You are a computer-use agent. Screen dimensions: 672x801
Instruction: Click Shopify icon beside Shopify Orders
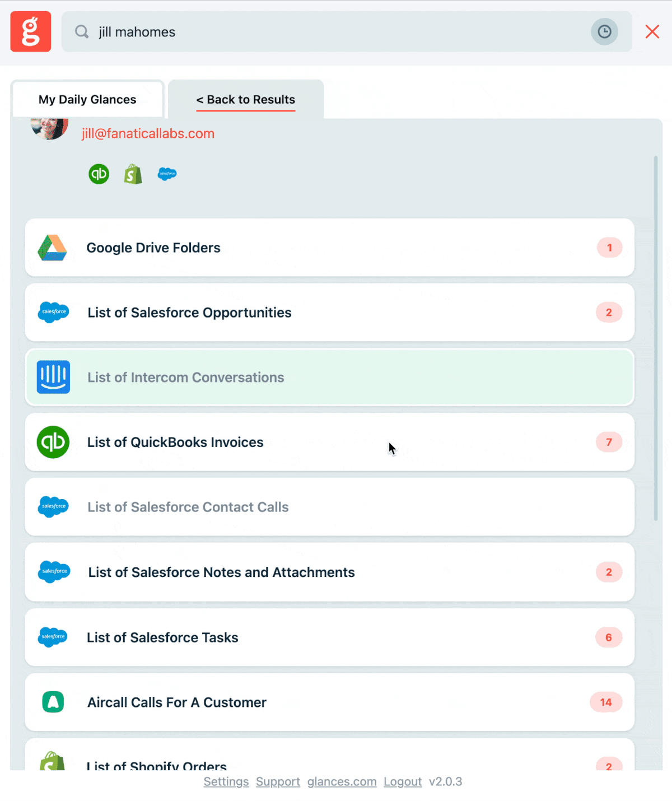52,761
